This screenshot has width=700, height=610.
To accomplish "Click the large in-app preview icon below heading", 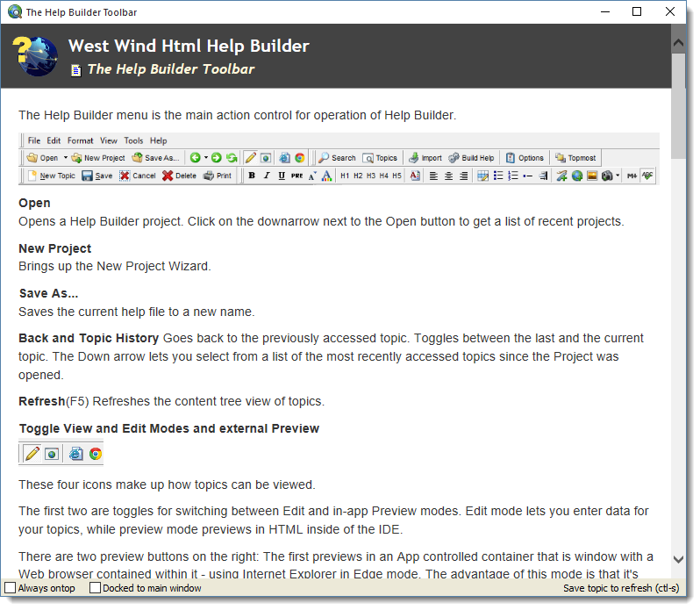I will [x=52, y=454].
